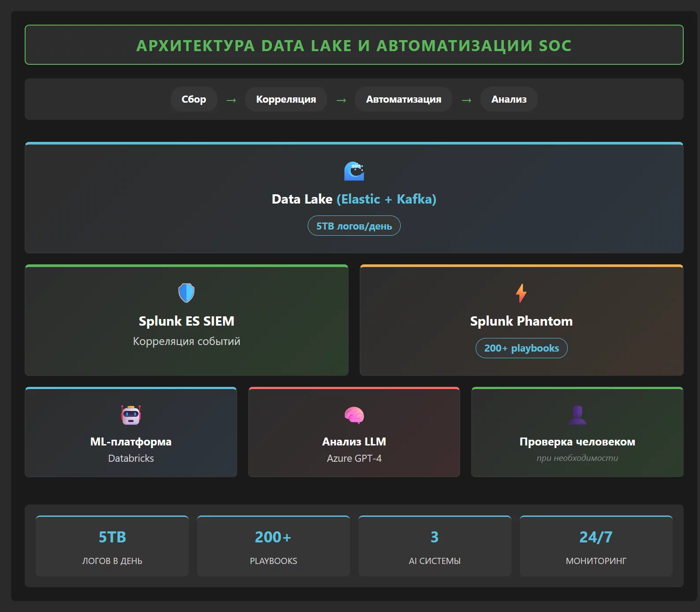The width and height of the screenshot is (700, 612).
Task: Open the 200+ Playbooks stat card
Action: tap(273, 546)
